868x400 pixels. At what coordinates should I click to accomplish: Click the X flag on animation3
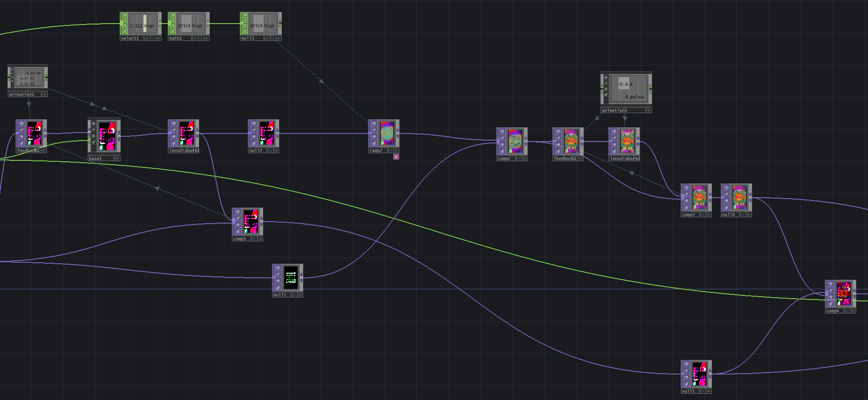(x=606, y=89)
